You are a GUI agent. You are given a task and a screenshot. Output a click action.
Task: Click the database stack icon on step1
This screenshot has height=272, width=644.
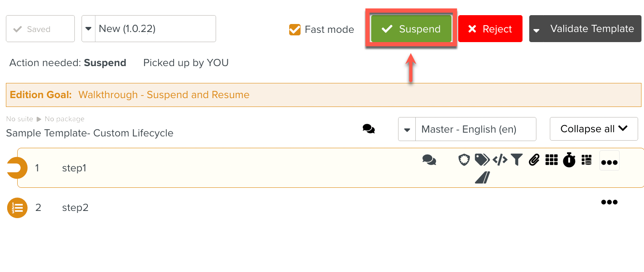tap(586, 160)
